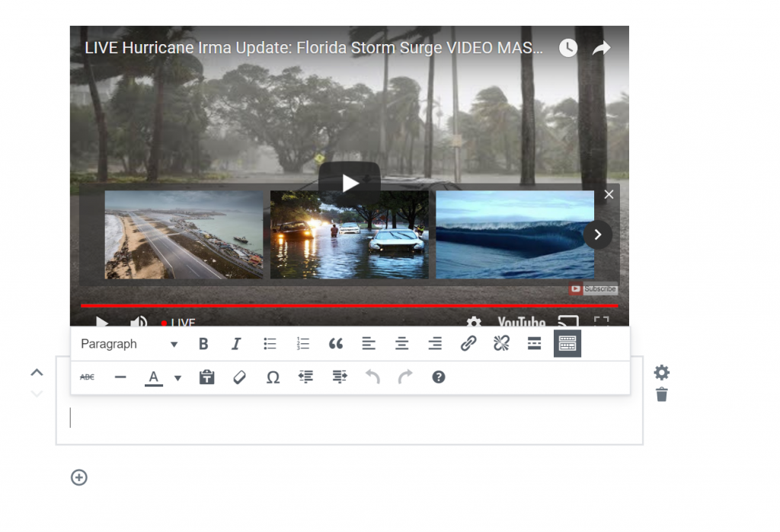Viewport: 780px width, 532px height.
Task: Apply strikethrough formatting
Action: coord(87,377)
